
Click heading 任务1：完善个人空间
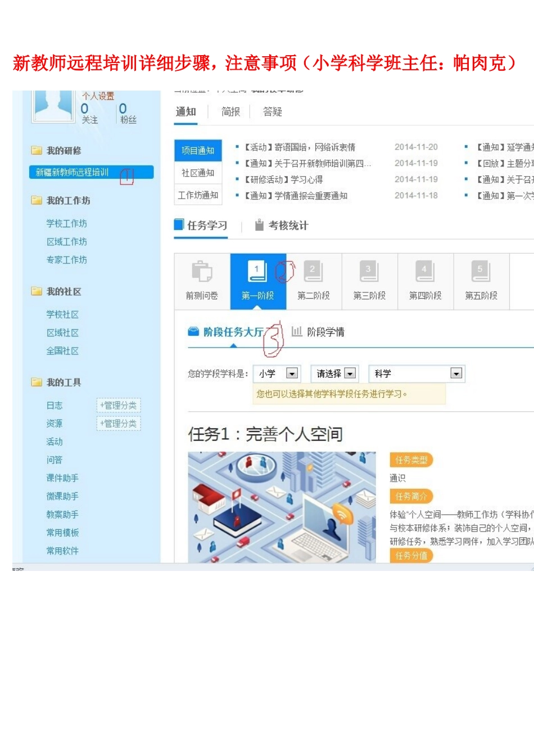click(265, 434)
